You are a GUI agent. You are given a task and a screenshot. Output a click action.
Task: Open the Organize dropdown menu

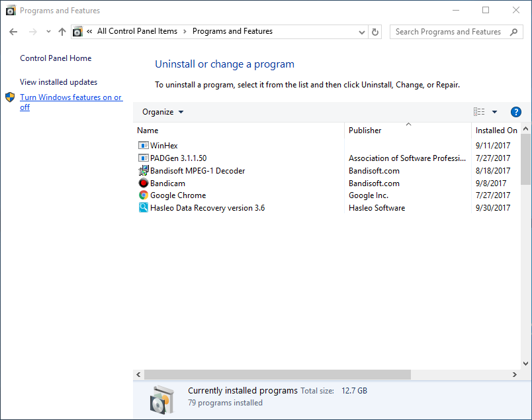click(x=163, y=112)
